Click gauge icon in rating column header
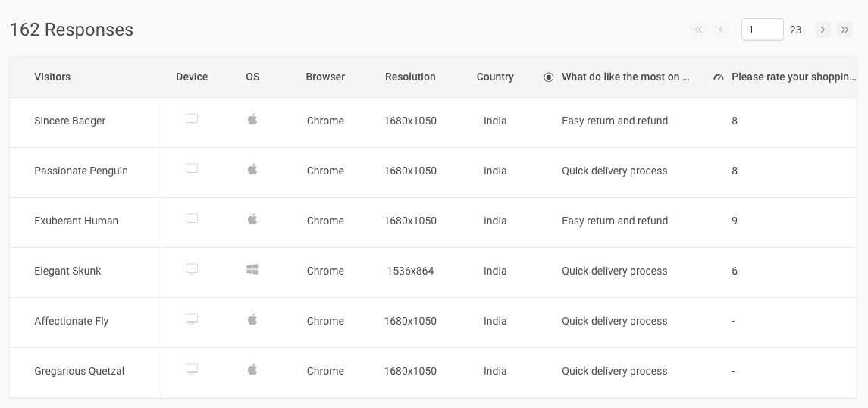868x408 pixels. (719, 77)
